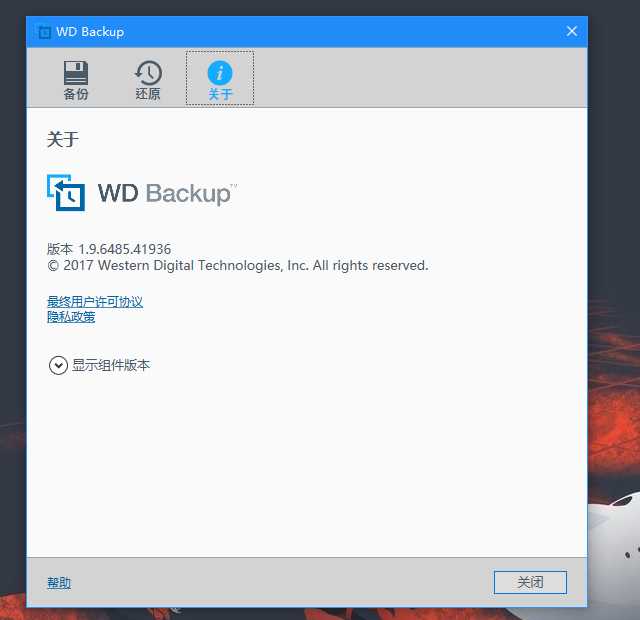Expand 显示组件版本 component versions
Viewport: 640px width, 620px height.
coord(99,365)
